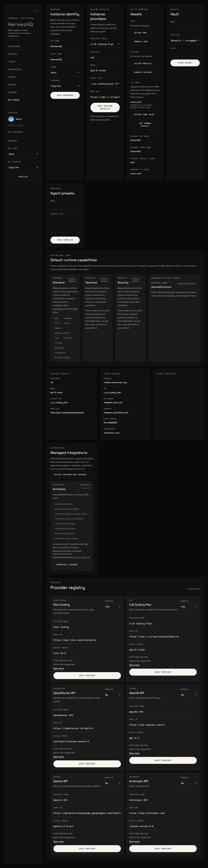This screenshot has height=868, width=208.
Task: Collapse the sidebar with the arrow icon
Action: pyautogui.click(x=35, y=11)
